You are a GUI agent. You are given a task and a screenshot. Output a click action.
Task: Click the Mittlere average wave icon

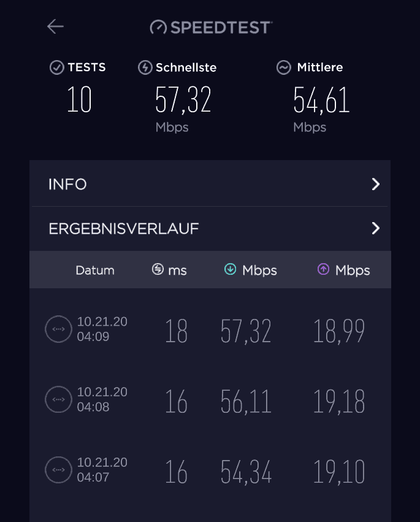click(x=283, y=67)
